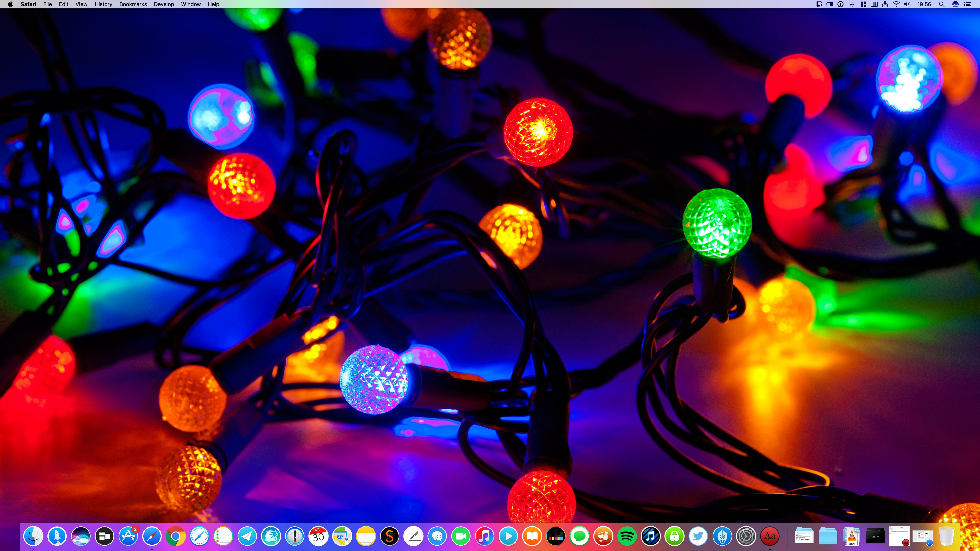Open App Store with 2 badge

[x=128, y=536]
